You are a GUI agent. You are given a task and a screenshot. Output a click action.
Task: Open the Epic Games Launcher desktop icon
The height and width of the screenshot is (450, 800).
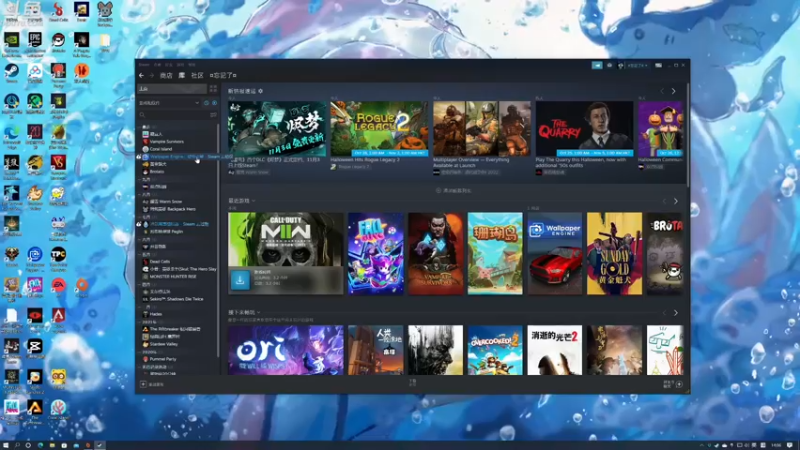[35, 43]
